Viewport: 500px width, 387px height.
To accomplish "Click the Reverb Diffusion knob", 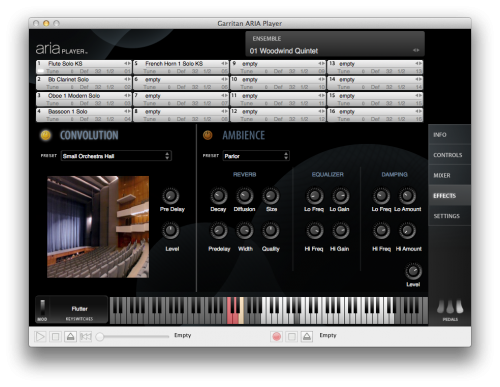I will [x=245, y=196].
